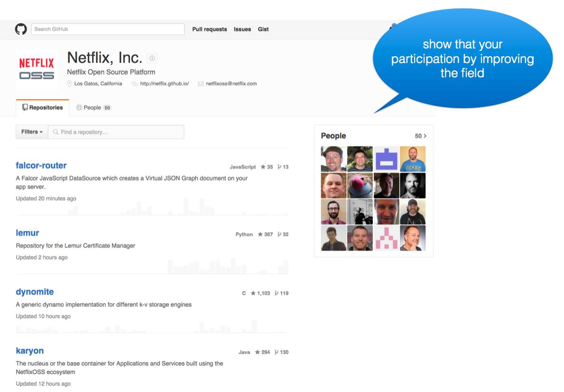Click the star icon for falcor-router

[263, 167]
